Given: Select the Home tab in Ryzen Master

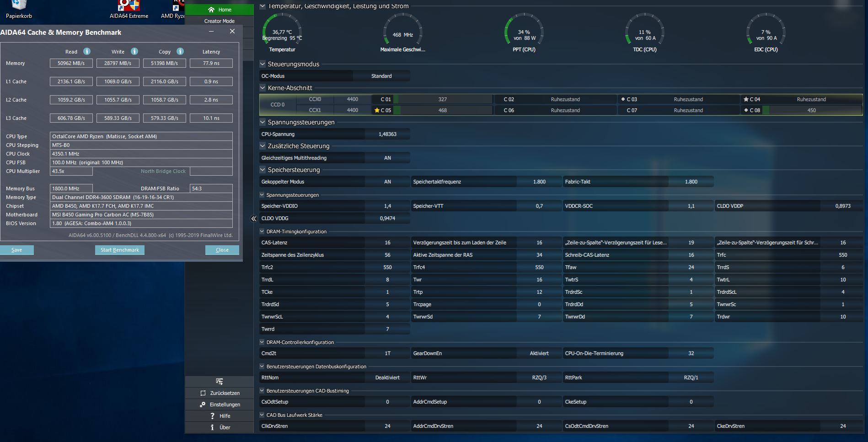Looking at the screenshot, I should [220, 10].
